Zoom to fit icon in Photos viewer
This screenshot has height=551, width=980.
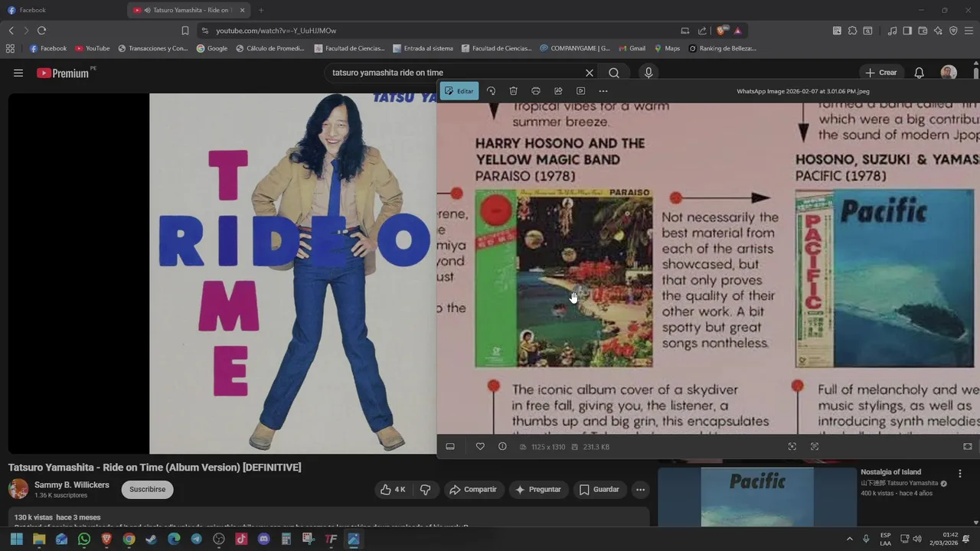(792, 447)
